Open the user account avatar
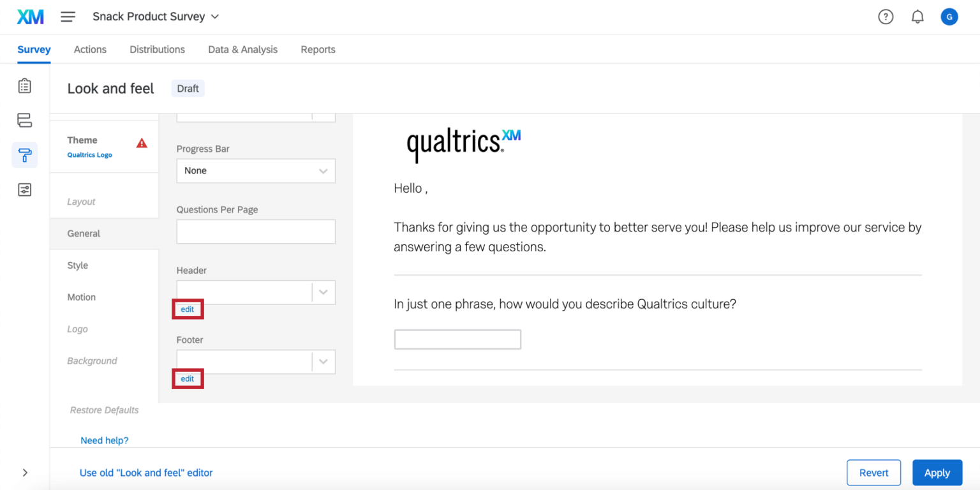This screenshot has width=980, height=490. (949, 17)
